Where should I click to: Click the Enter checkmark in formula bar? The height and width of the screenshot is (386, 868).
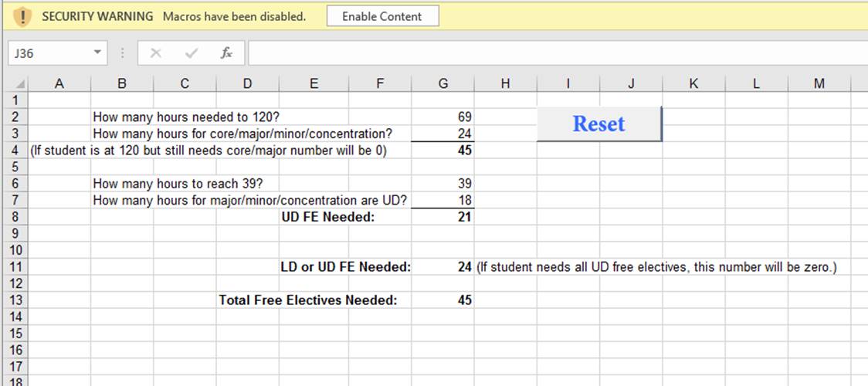(x=191, y=53)
